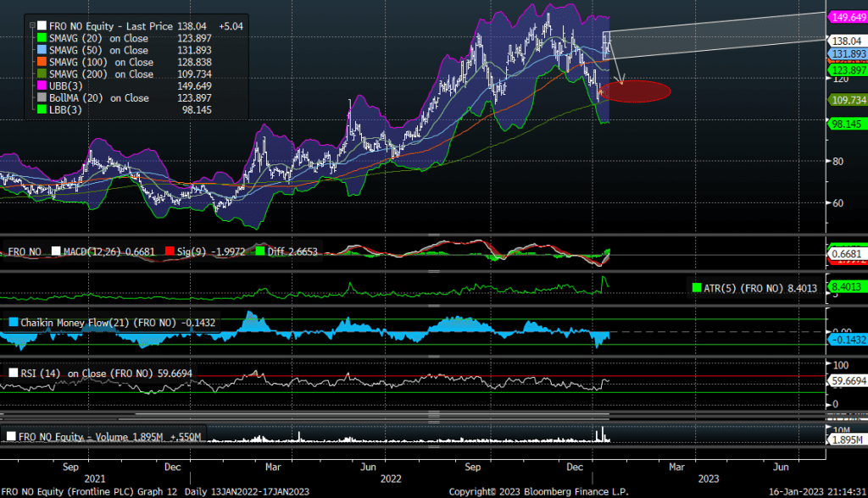The height and width of the screenshot is (498, 868).
Task: Click the olive SMAVG (200) legend swatch
Action: [x=42, y=74]
